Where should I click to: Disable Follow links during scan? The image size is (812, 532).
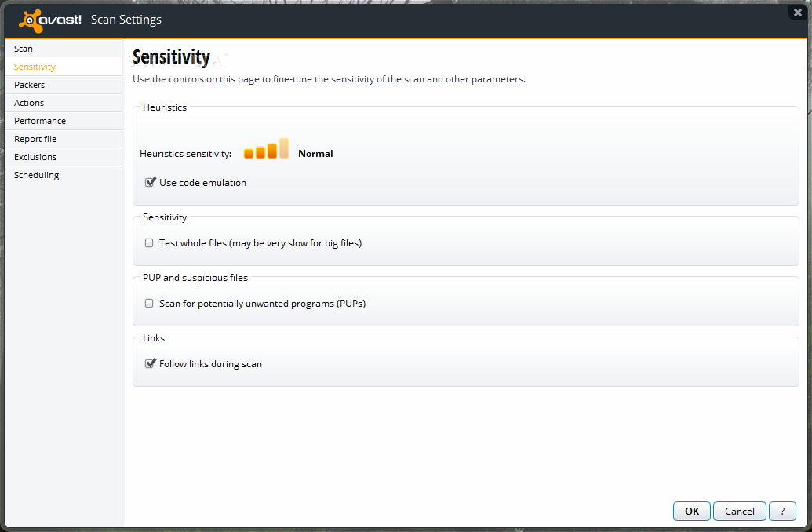pos(150,363)
